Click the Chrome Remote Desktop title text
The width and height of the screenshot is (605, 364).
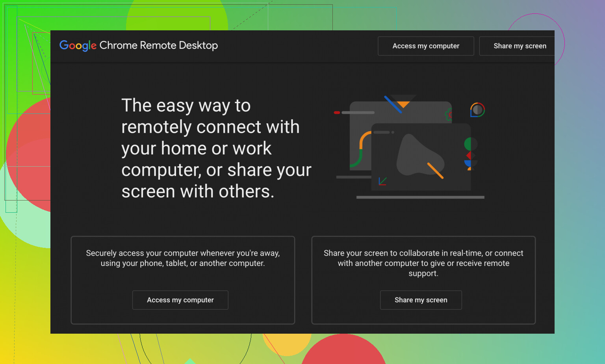[x=158, y=45]
